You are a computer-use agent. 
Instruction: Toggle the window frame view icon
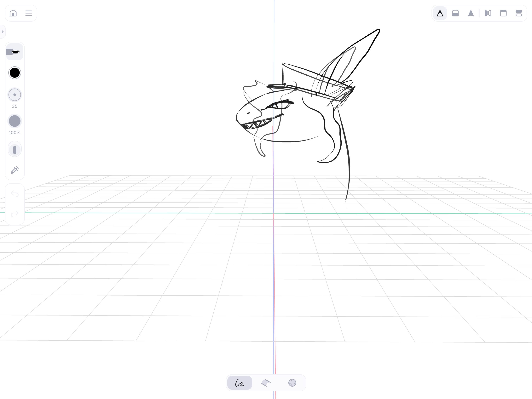pos(503,13)
